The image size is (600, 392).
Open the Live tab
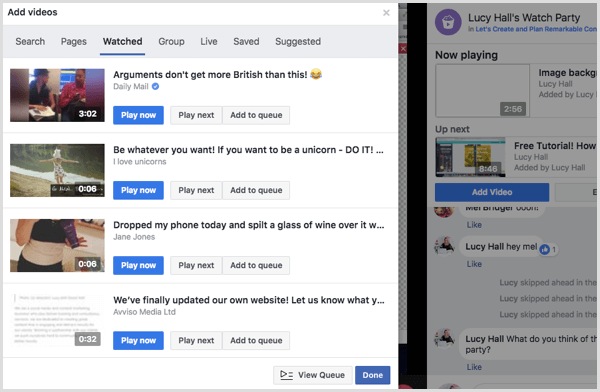tap(209, 41)
